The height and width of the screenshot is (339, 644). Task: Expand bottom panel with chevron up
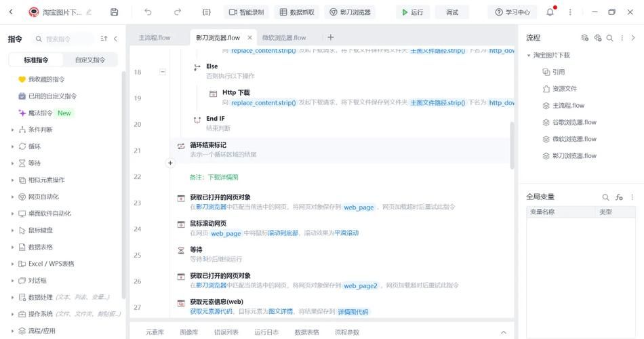coord(504,332)
